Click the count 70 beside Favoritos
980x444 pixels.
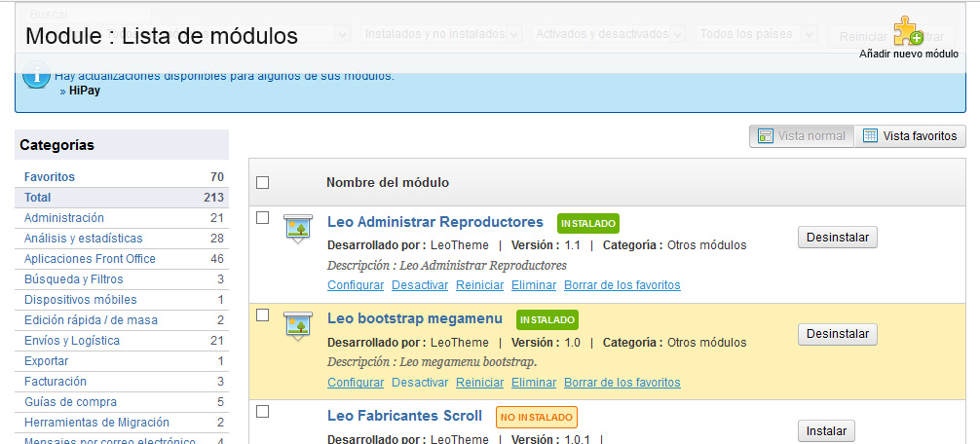click(x=217, y=177)
